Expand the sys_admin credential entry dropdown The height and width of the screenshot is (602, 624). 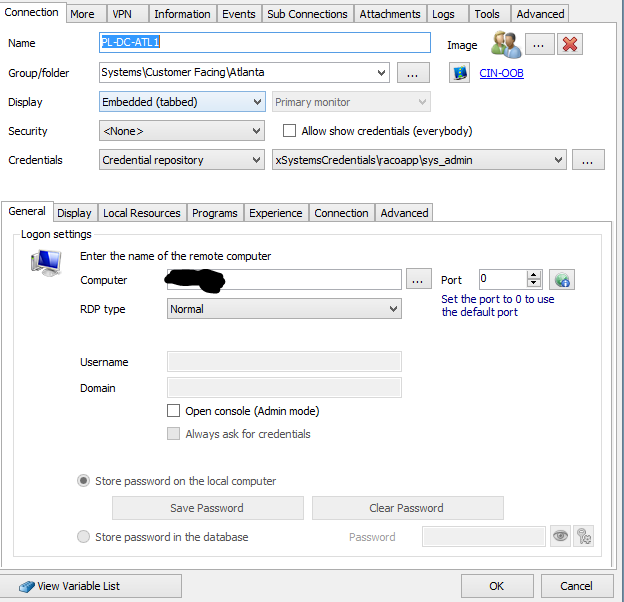click(558, 160)
